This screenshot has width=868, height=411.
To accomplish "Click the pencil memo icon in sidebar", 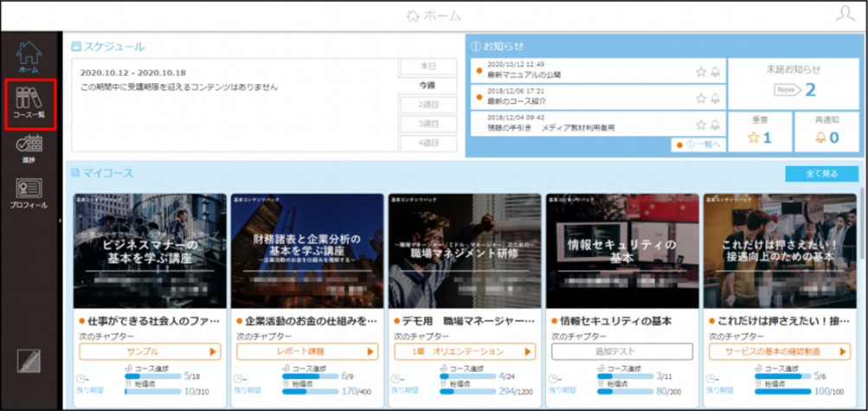I will (29, 361).
